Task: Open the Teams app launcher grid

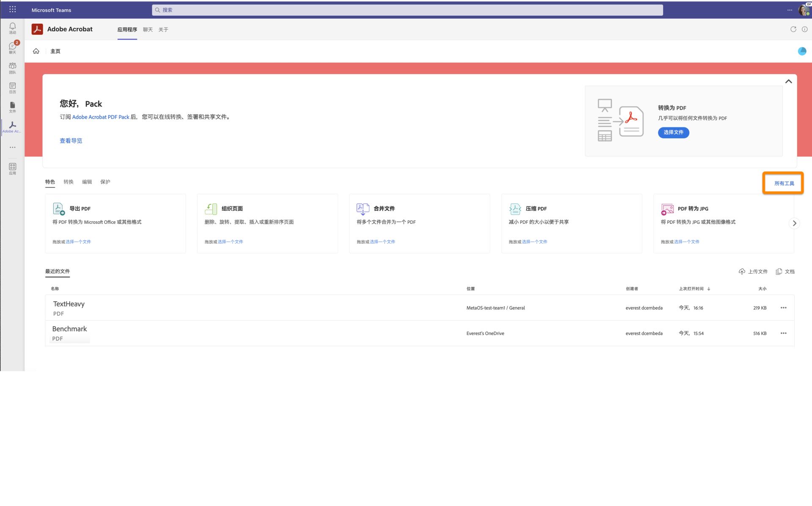Action: click(x=13, y=9)
